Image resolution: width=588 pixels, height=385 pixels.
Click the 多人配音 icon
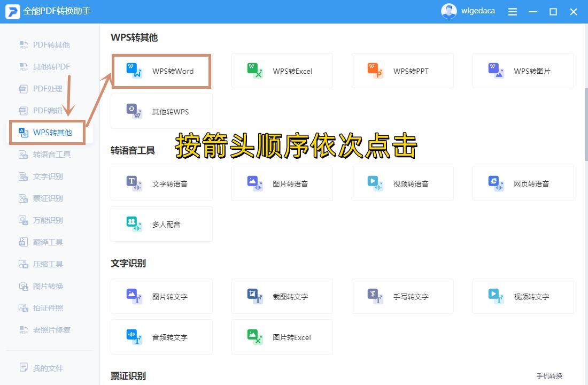point(134,224)
